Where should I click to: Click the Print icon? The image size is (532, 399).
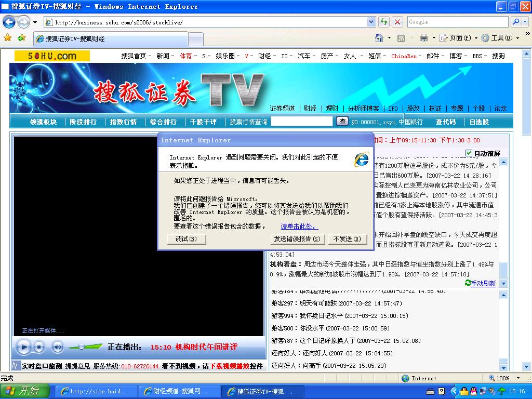coord(424,38)
